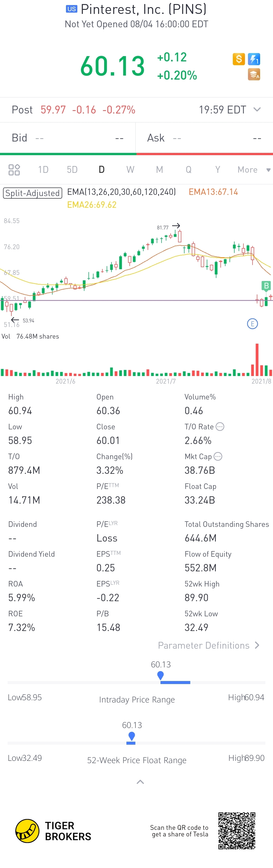Image resolution: width=273 pixels, height=868 pixels.
Task: Tap the tallest red volume bar
Action: click(x=257, y=360)
